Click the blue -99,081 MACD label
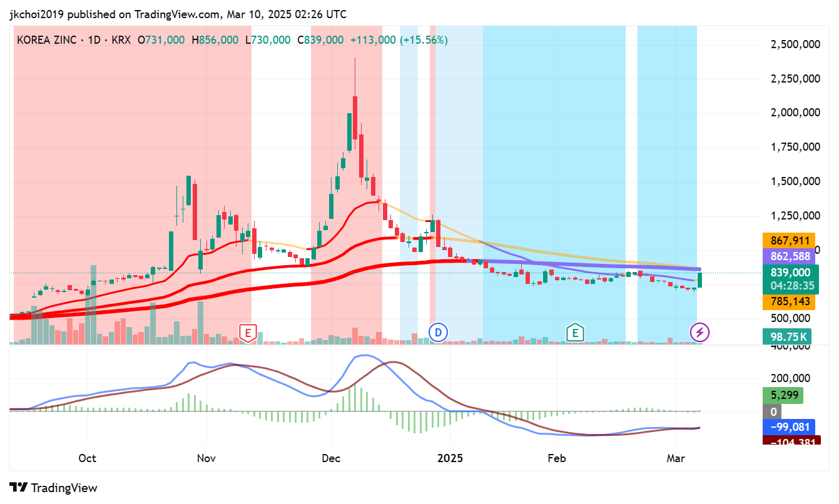This screenshot has width=839, height=504. tap(788, 427)
